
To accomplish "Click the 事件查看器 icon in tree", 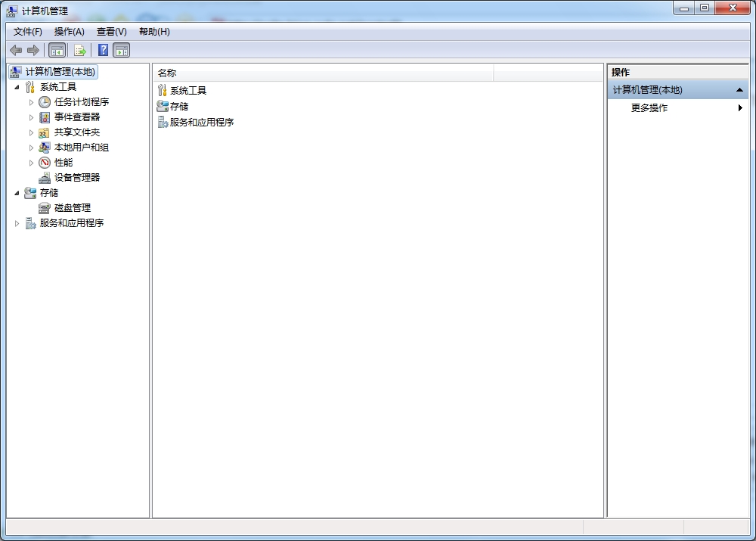I will click(x=45, y=117).
